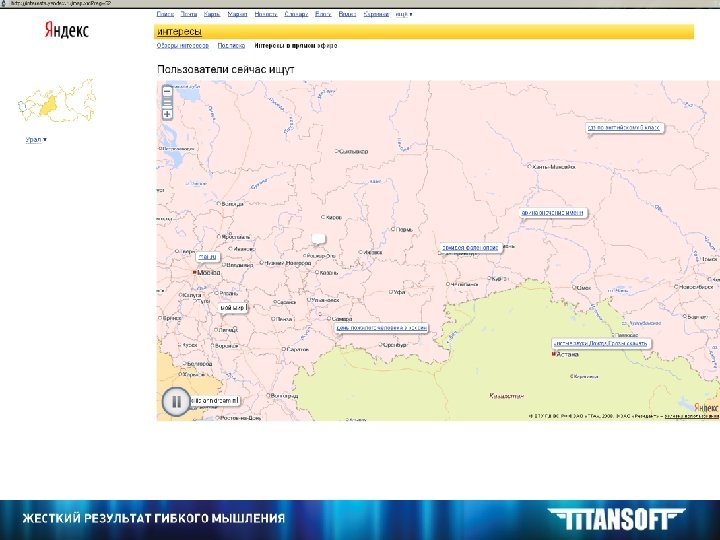Open Маркет in the top navigation
The image size is (720, 540).
point(237,14)
